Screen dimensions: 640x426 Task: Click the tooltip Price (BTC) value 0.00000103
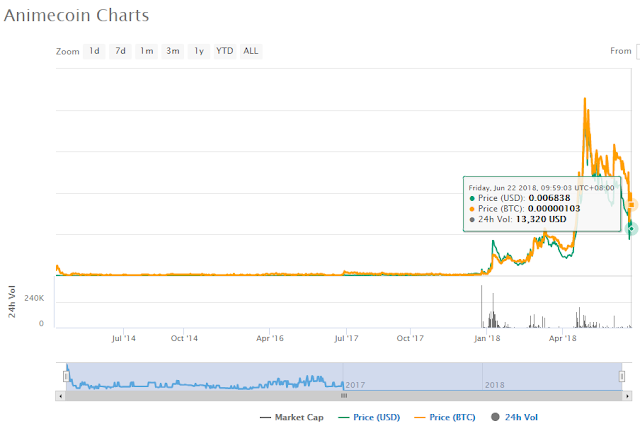(x=554, y=209)
